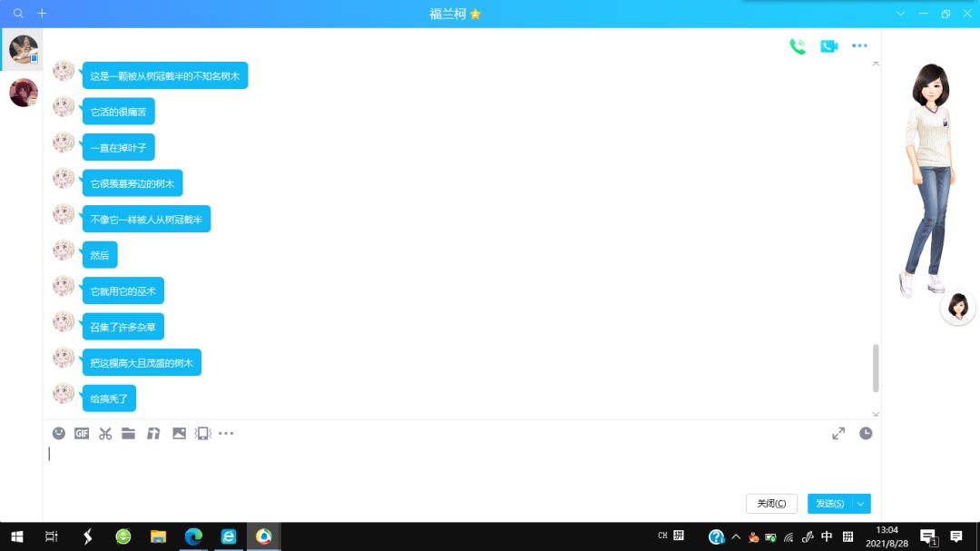Click the message 这是一颗被从树冠截半的不知名树木
Image resolution: width=980 pixels, height=551 pixels.
pyautogui.click(x=165, y=75)
